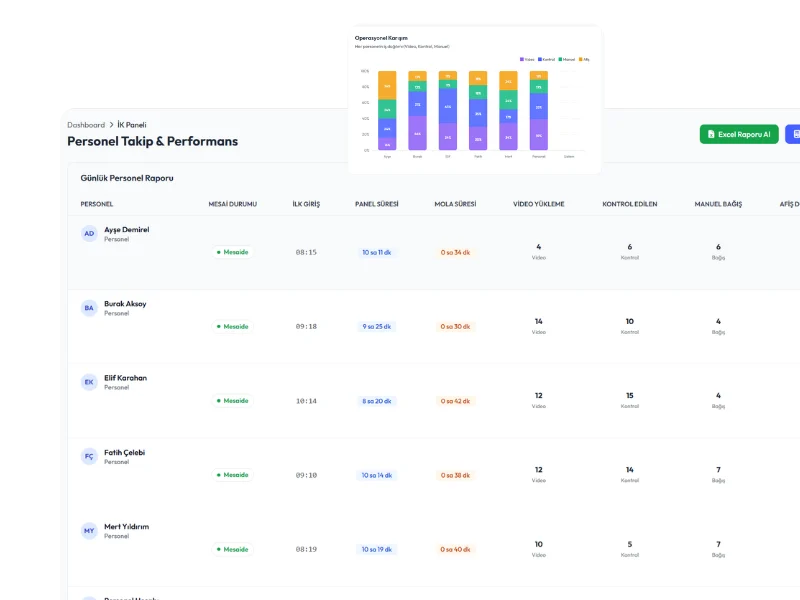Click Elif Karahan's Kontrol count 15
This screenshot has height=600, width=800.
[x=630, y=395]
